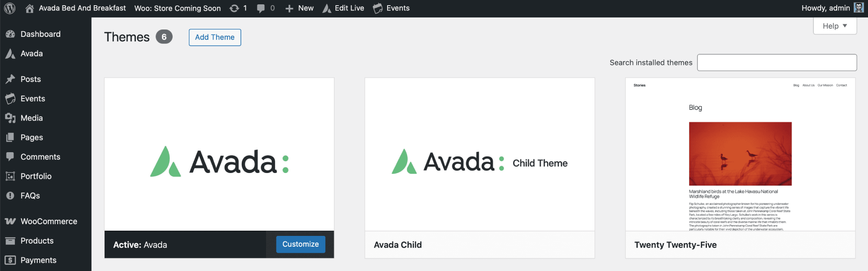868x271 pixels.
Task: Click the Dashboard gauge icon
Action: tap(10, 34)
